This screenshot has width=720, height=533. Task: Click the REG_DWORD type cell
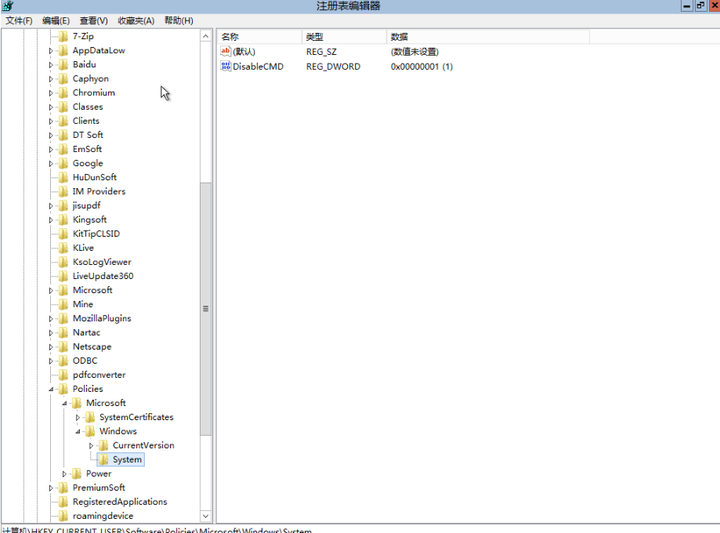pyautogui.click(x=333, y=67)
